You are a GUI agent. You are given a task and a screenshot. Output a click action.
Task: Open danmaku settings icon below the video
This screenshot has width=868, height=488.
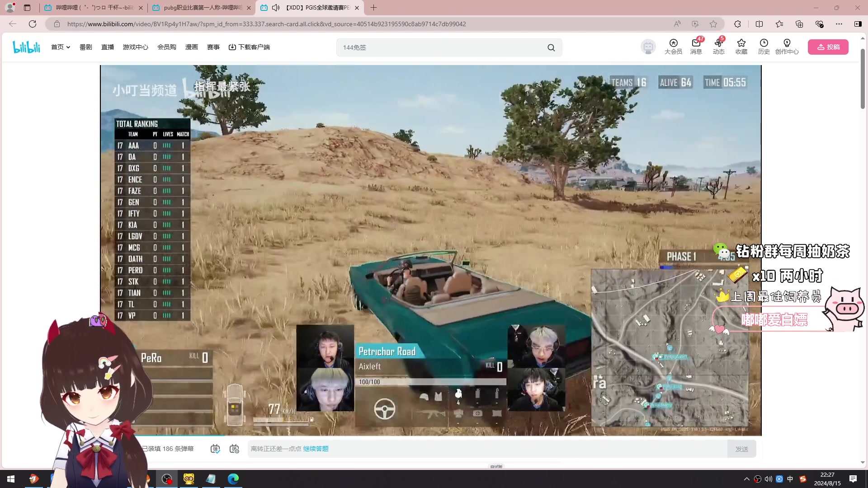[234, 449]
